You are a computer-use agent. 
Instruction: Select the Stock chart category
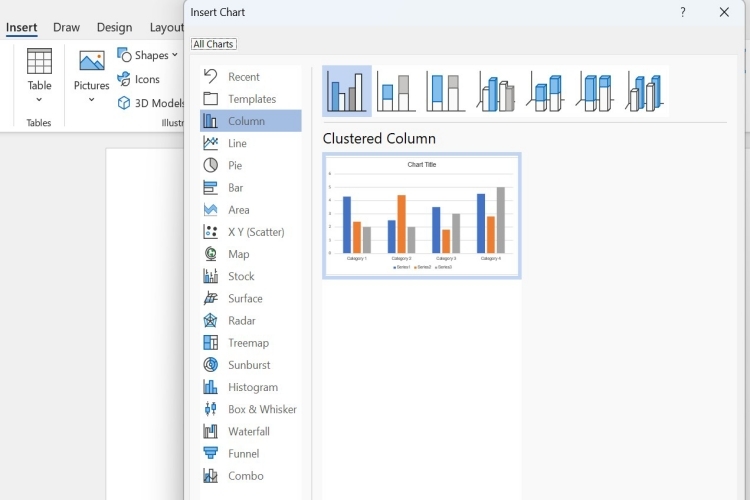tap(251, 276)
